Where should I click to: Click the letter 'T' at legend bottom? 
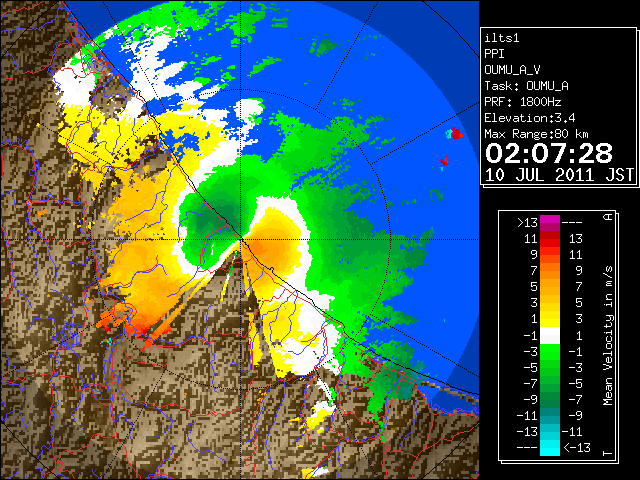(x=608, y=453)
